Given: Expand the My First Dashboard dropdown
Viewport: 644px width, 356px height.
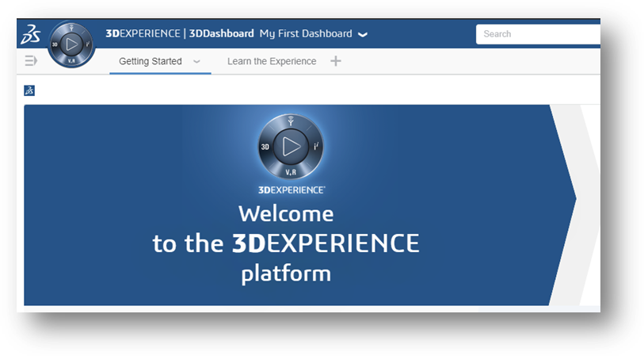Looking at the screenshot, I should click(363, 35).
